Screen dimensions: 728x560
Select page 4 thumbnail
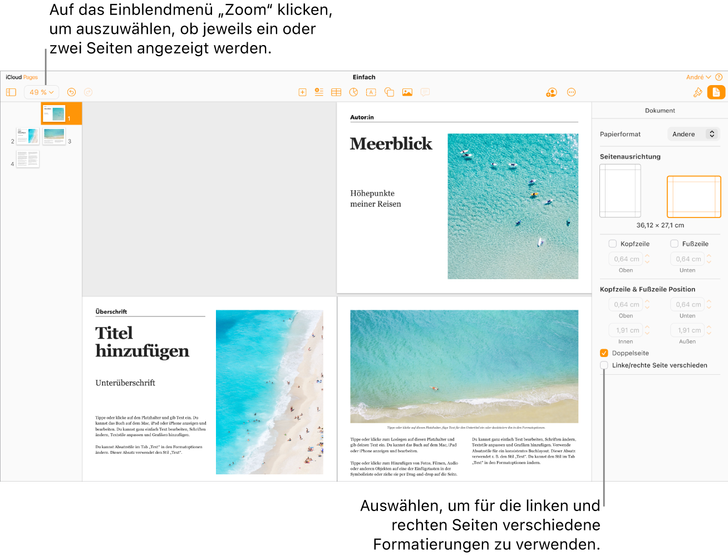tap(28, 159)
